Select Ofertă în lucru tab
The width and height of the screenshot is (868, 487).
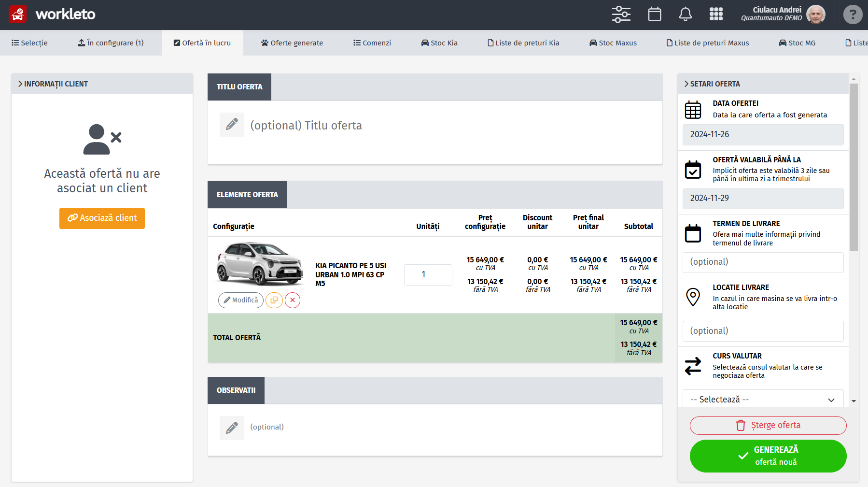202,43
